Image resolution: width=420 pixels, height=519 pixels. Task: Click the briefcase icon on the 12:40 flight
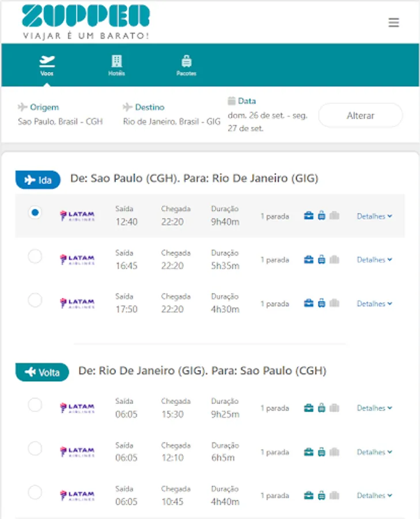(x=309, y=216)
